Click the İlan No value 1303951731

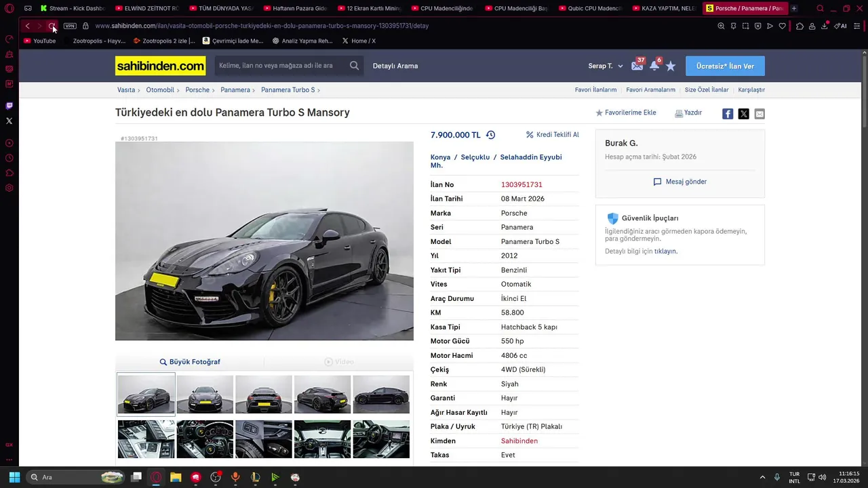521,184
